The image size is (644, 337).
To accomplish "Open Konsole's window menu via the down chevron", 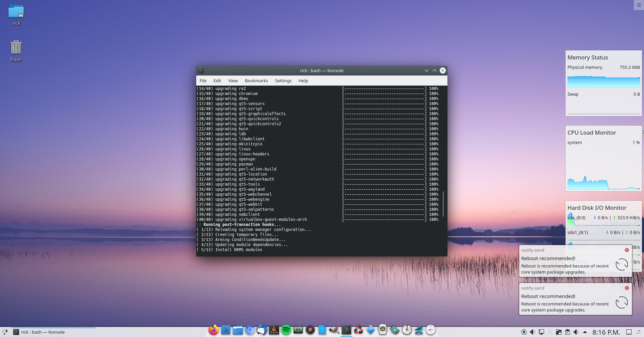I will click(x=426, y=70).
